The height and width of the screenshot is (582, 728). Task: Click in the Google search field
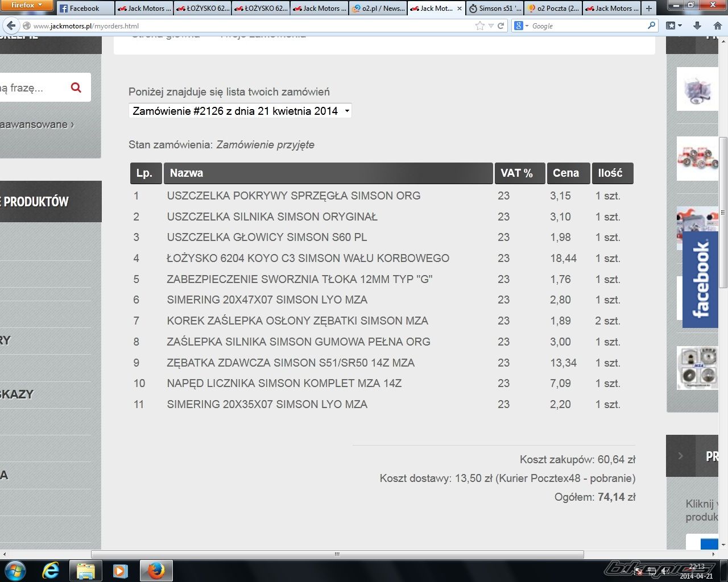(x=586, y=26)
